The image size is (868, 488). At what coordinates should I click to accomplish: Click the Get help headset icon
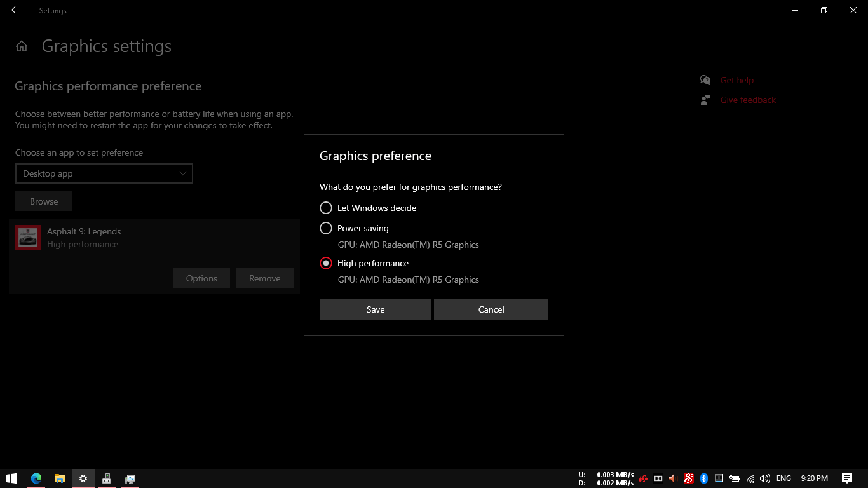[705, 79]
